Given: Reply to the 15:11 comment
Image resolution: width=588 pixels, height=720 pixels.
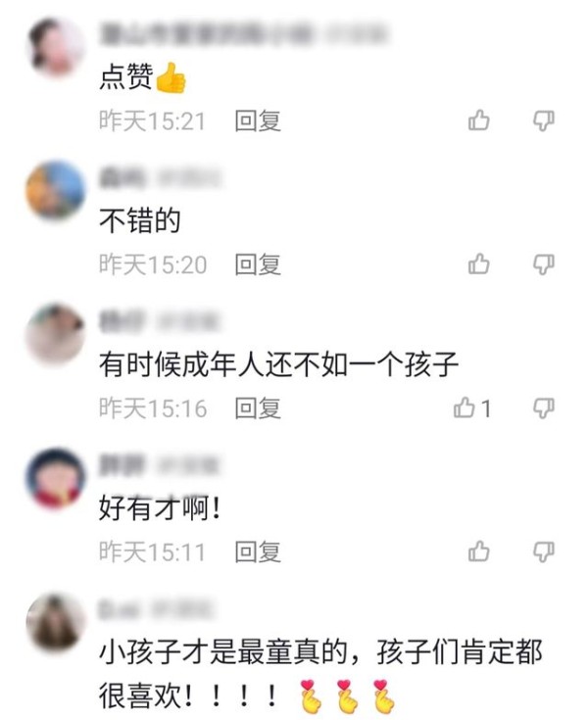Looking at the screenshot, I should 258,552.
